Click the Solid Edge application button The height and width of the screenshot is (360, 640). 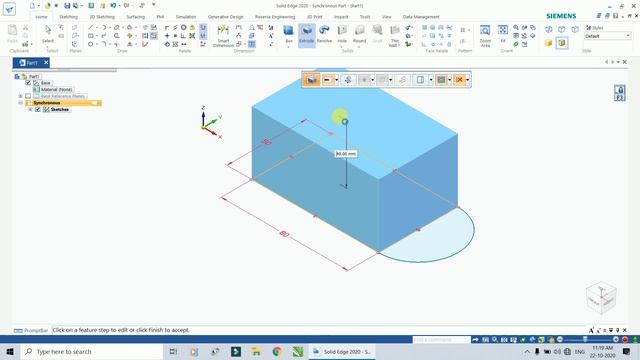point(9,9)
